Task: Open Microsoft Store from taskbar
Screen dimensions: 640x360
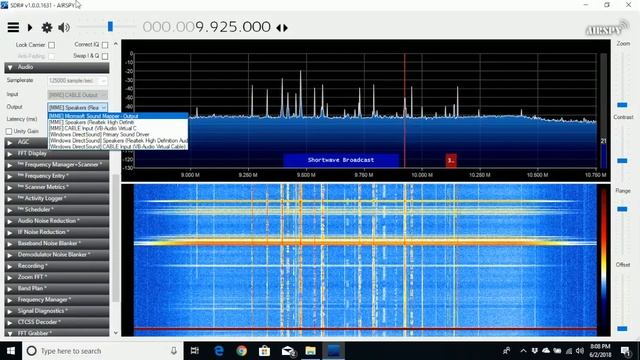Action: [x=264, y=351]
